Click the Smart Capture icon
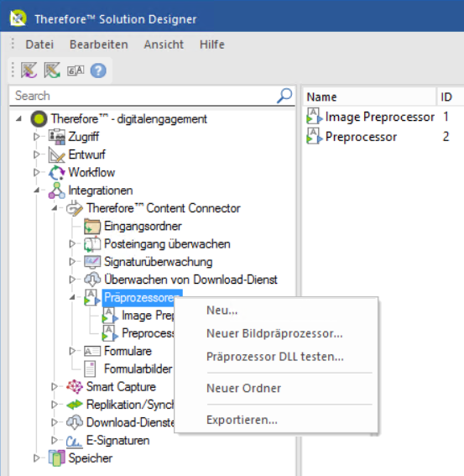Image resolution: width=464 pixels, height=476 pixels. [75, 387]
